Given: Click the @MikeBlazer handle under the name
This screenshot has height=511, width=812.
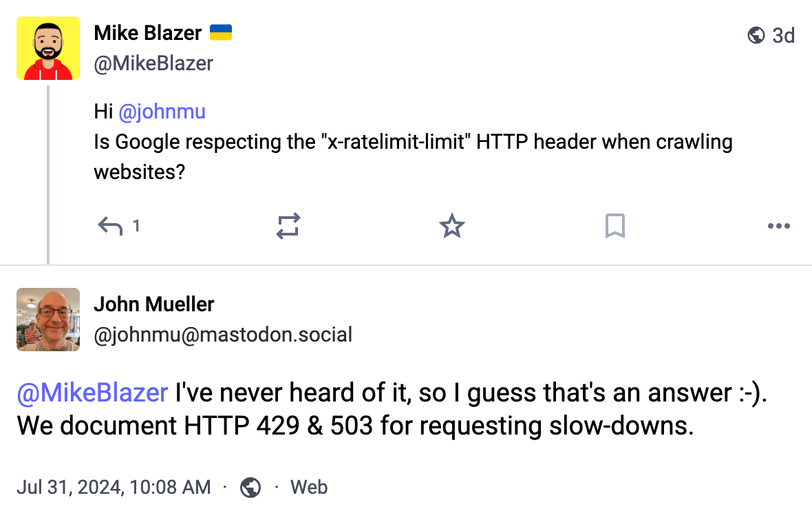Looking at the screenshot, I should [x=153, y=63].
